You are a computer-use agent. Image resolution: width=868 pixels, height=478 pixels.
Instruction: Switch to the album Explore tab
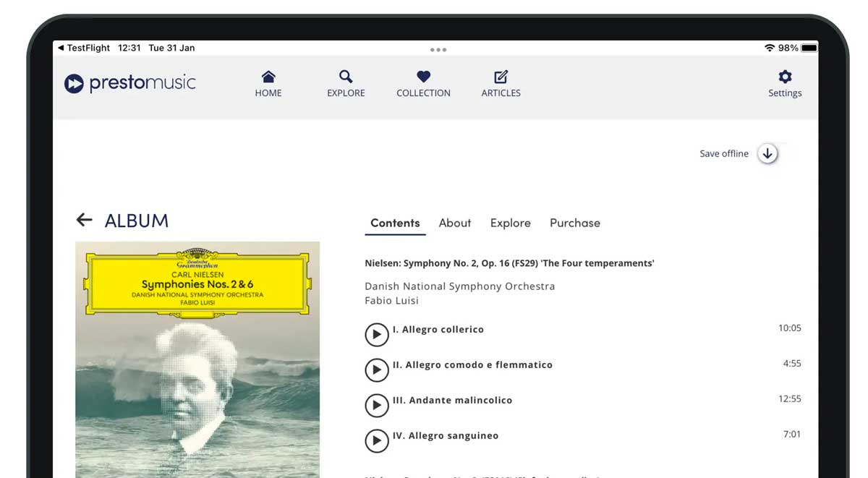click(511, 223)
